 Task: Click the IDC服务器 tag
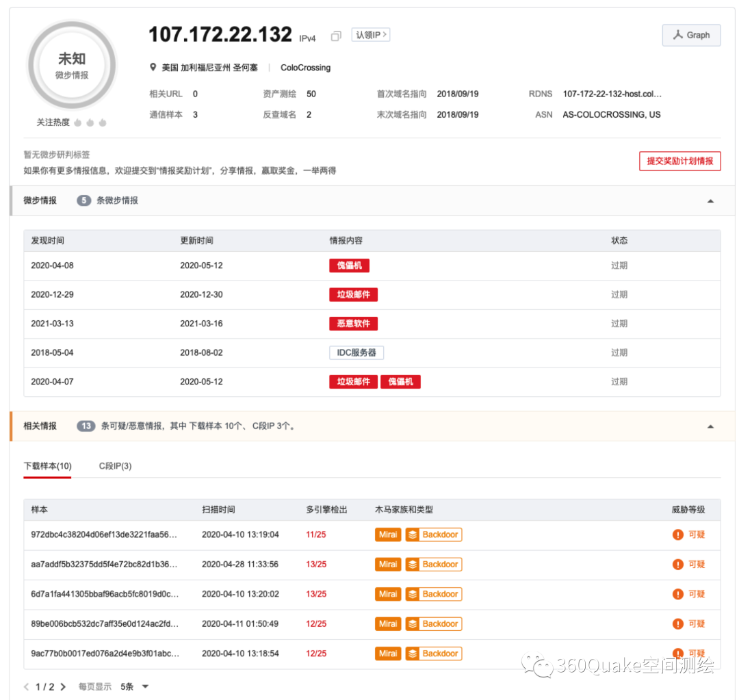coord(356,352)
